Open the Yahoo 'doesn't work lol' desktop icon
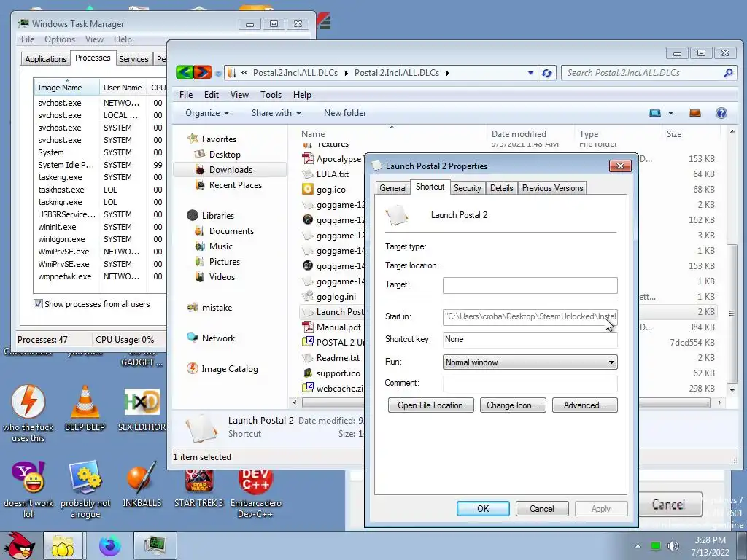 (x=28, y=489)
